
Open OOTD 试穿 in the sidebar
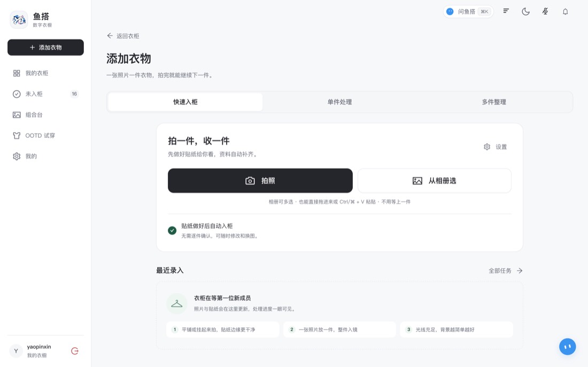(46, 136)
